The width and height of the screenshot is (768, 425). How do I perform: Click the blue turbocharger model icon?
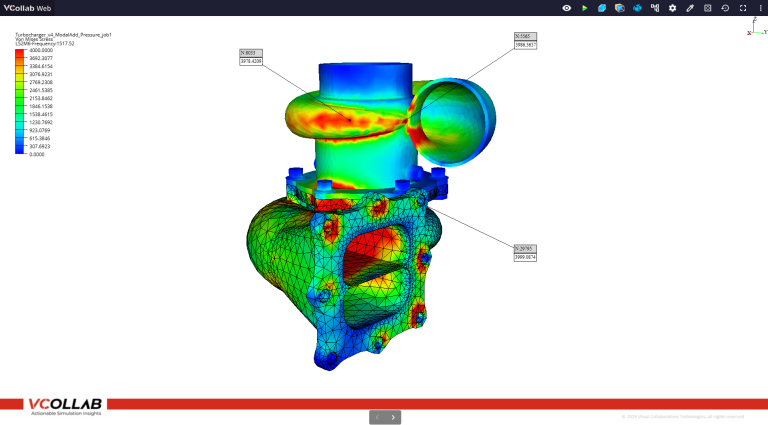click(637, 8)
